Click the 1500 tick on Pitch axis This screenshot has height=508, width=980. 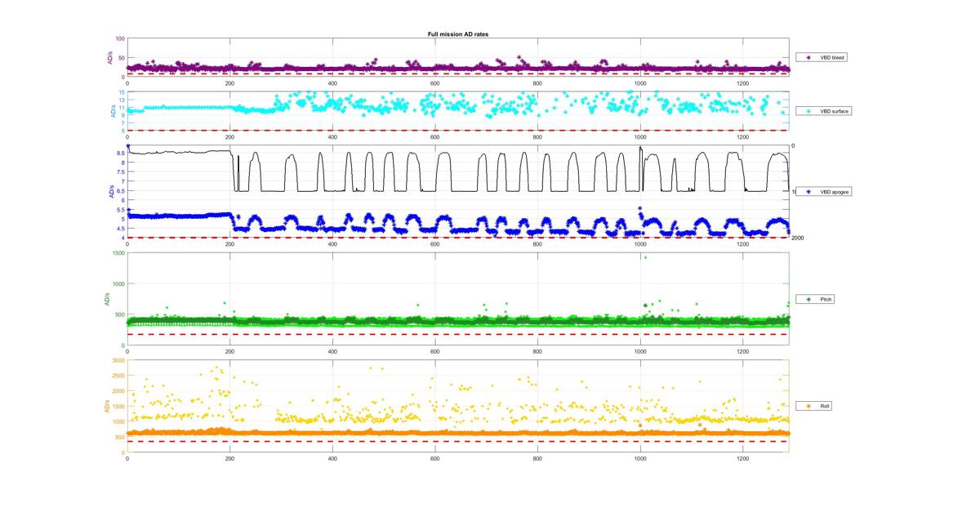[x=119, y=253]
